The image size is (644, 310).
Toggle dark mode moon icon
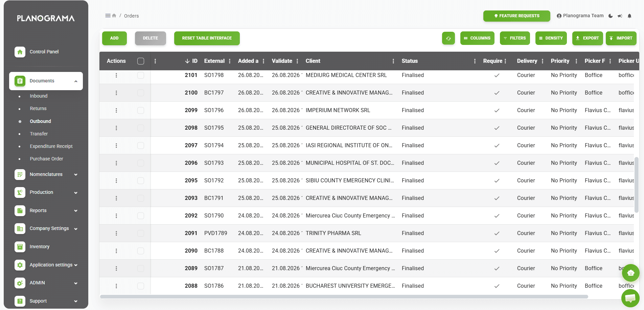[611, 16]
